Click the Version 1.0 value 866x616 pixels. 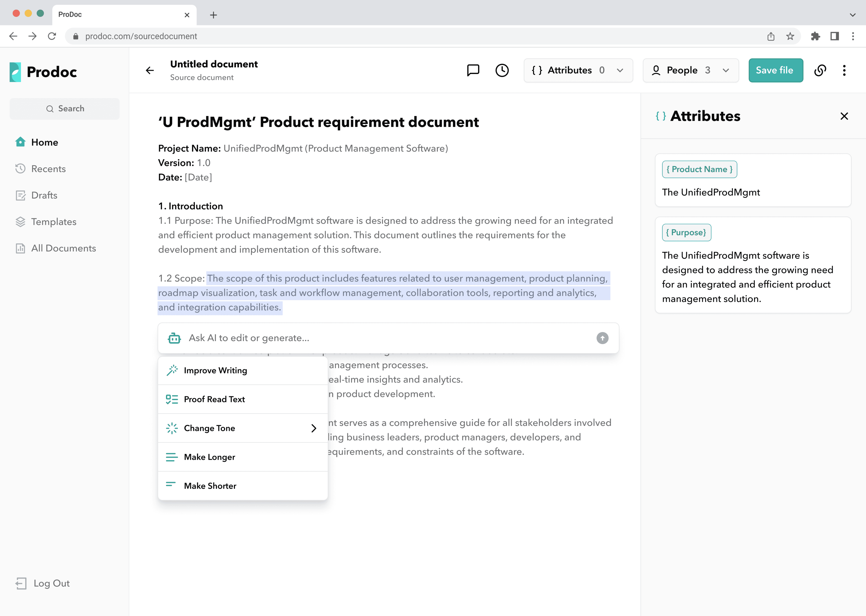pyautogui.click(x=203, y=163)
